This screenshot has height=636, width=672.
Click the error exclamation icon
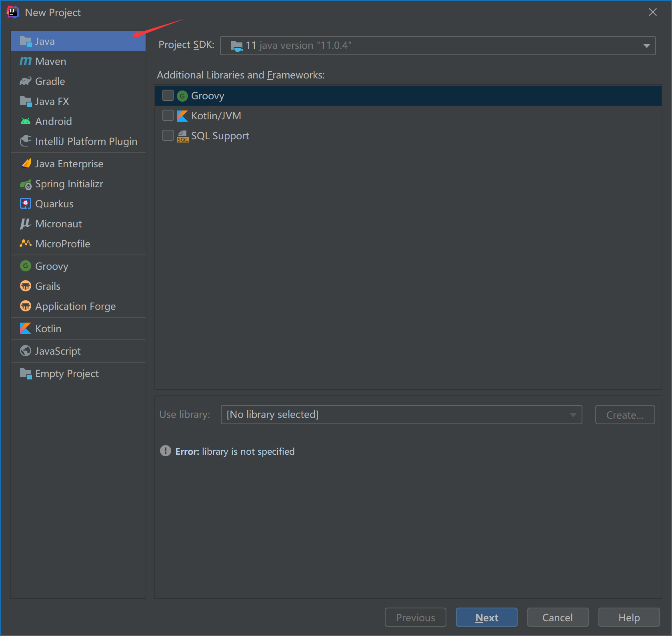coord(166,451)
